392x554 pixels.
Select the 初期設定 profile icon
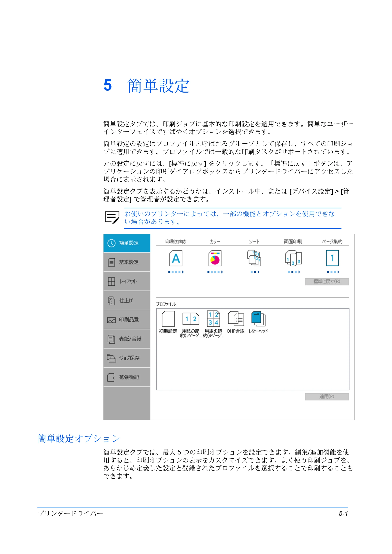click(x=168, y=319)
